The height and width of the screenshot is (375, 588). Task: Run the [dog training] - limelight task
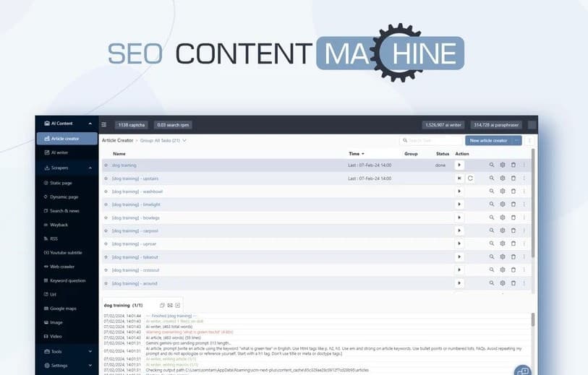459,204
